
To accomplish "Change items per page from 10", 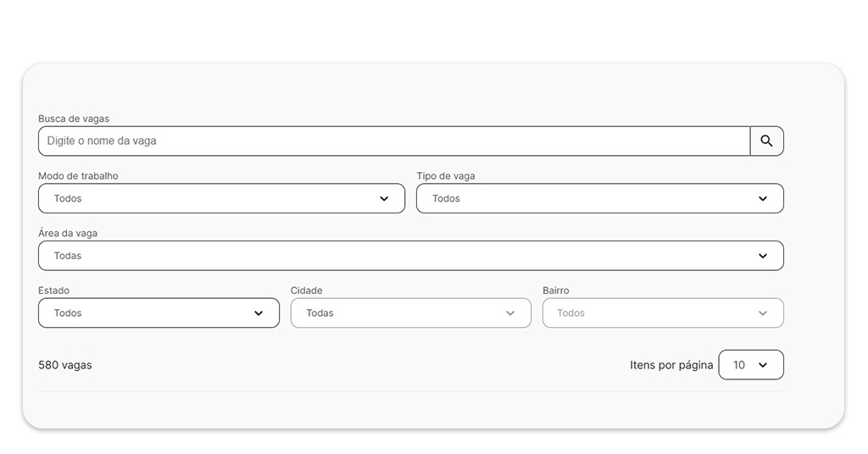I will [750, 365].
